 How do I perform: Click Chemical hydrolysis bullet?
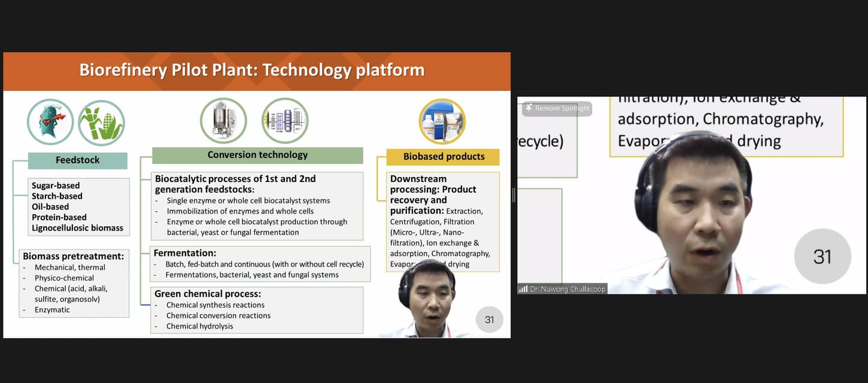[200, 326]
